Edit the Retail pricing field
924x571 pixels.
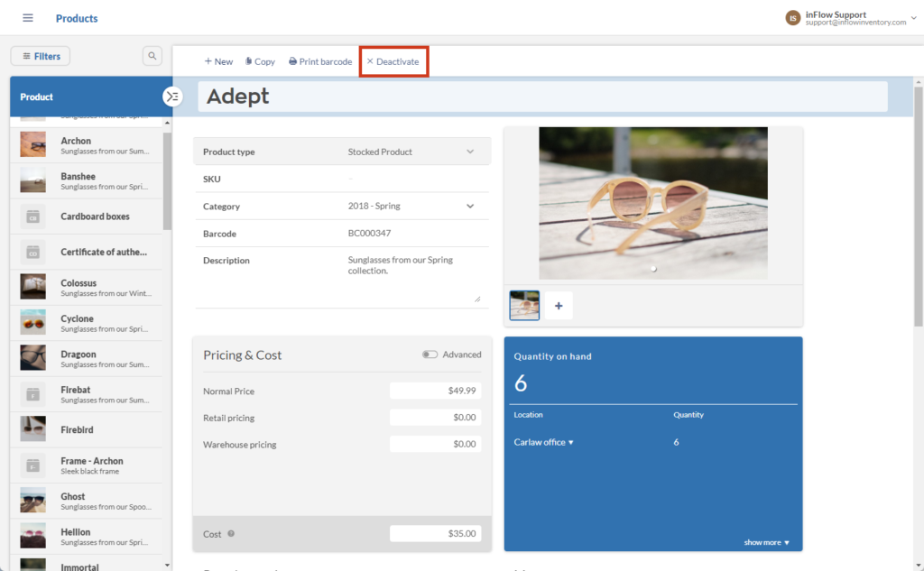pyautogui.click(x=435, y=418)
